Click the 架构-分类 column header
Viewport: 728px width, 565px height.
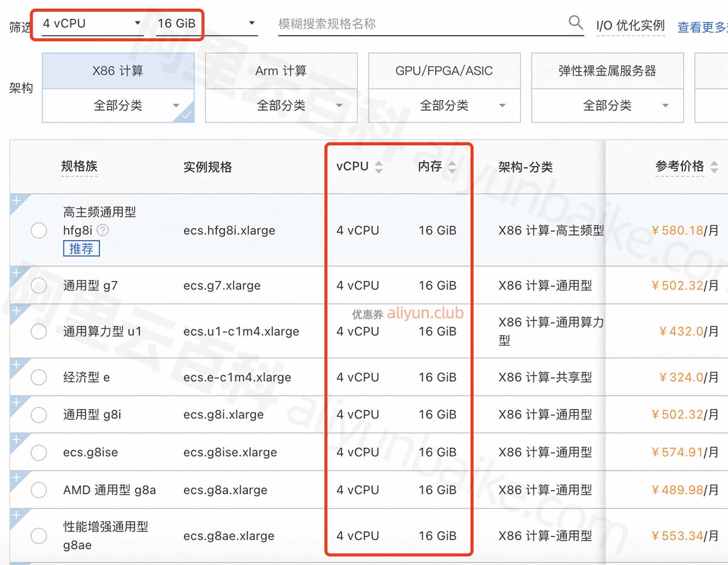[x=525, y=167]
